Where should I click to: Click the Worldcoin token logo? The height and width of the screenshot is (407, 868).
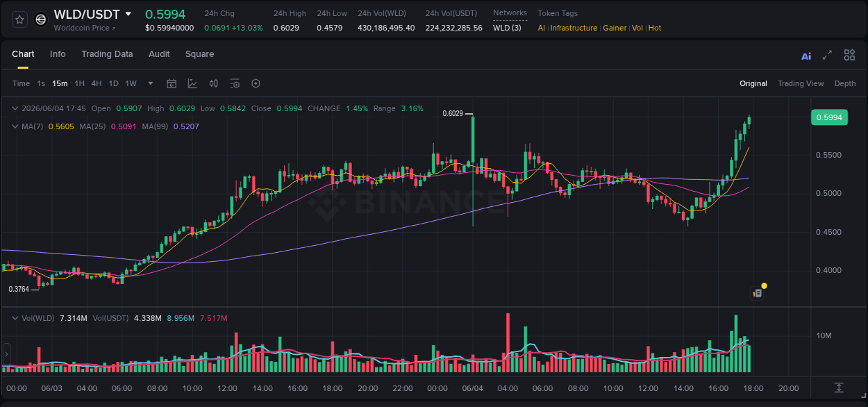pos(41,19)
